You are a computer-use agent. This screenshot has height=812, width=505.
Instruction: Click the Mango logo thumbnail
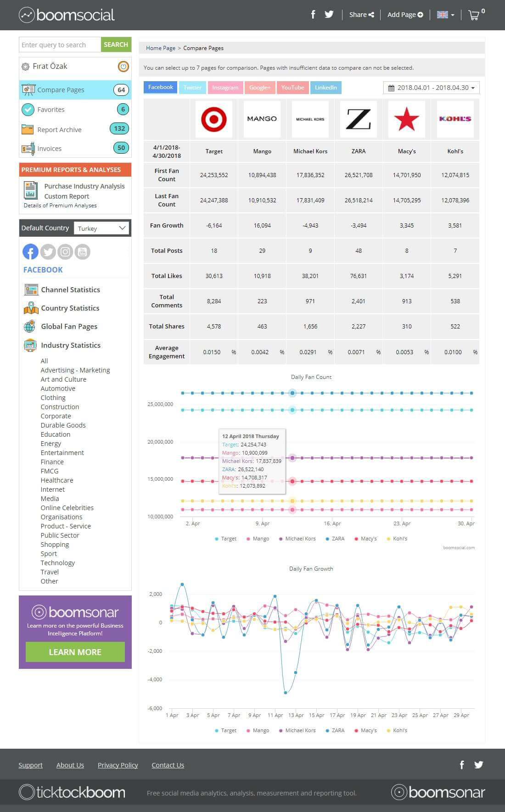[x=262, y=119]
